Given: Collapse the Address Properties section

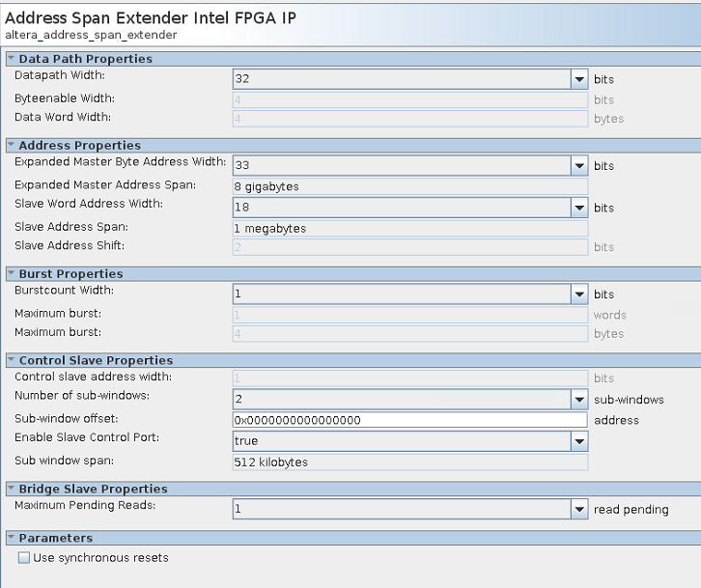Looking at the screenshot, I should click(11, 146).
